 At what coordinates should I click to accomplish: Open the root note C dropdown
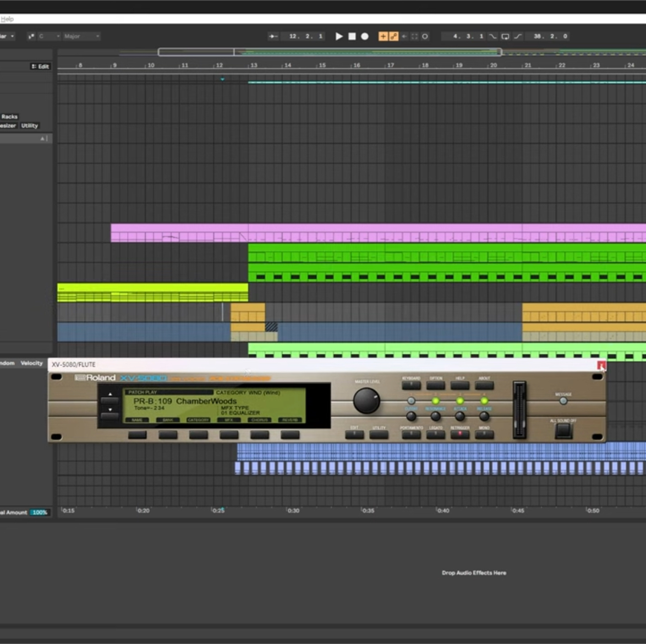(49, 36)
